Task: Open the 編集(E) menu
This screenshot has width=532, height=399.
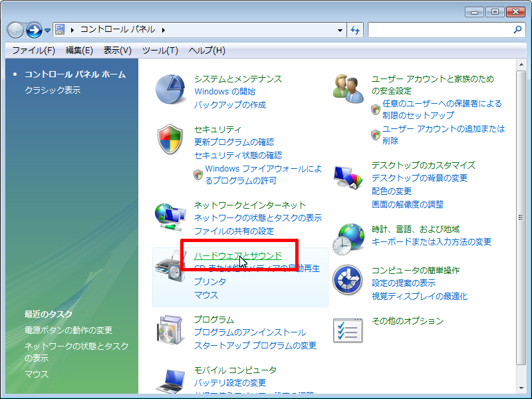Action: coord(79,51)
